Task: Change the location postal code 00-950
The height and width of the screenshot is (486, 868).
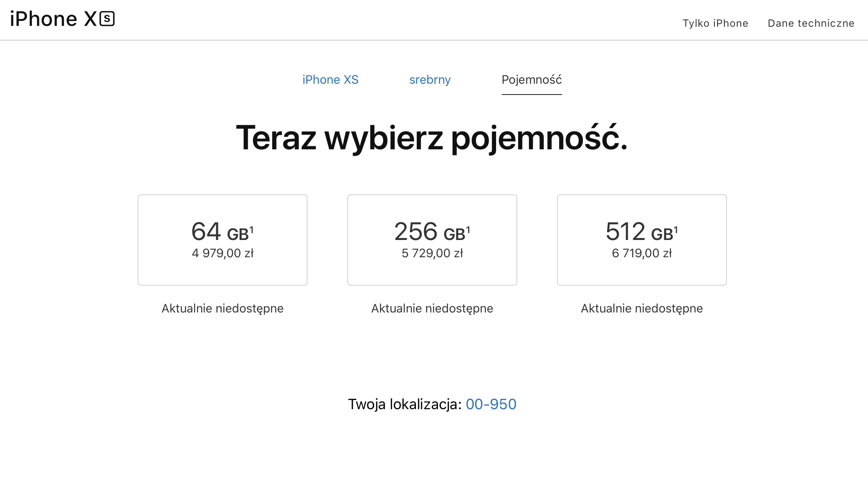Action: 491,404
